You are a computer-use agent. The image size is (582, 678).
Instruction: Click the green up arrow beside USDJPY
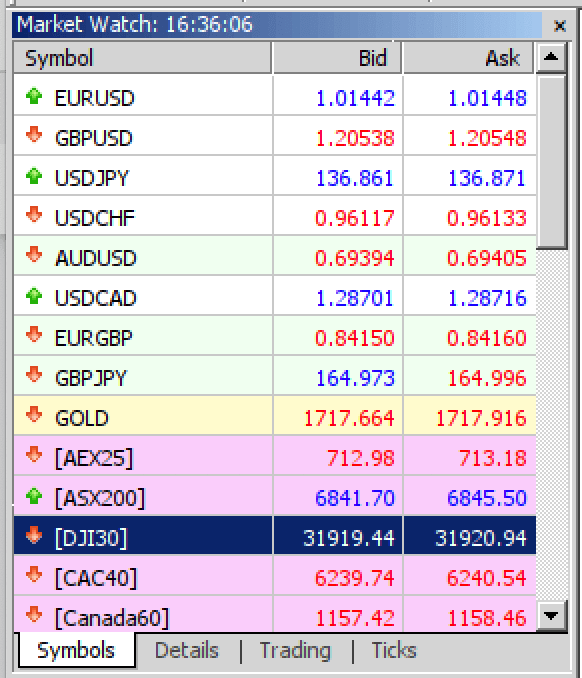34,176
